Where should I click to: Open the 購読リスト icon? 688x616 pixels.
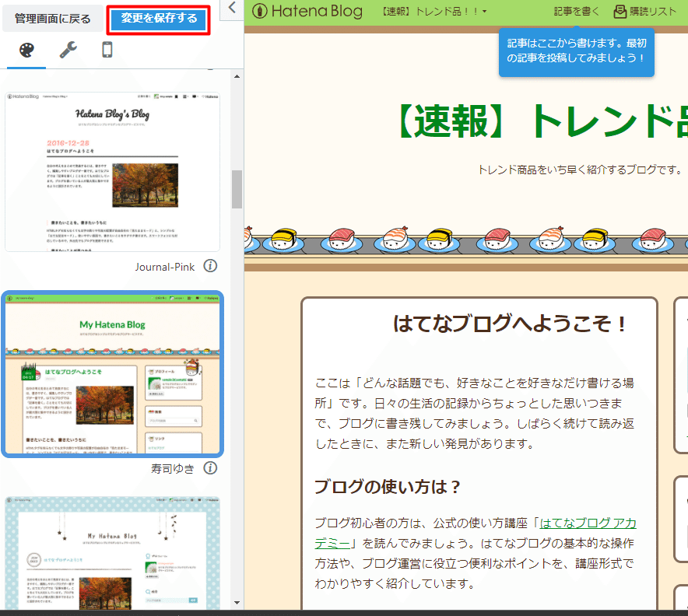pyautogui.click(x=620, y=12)
